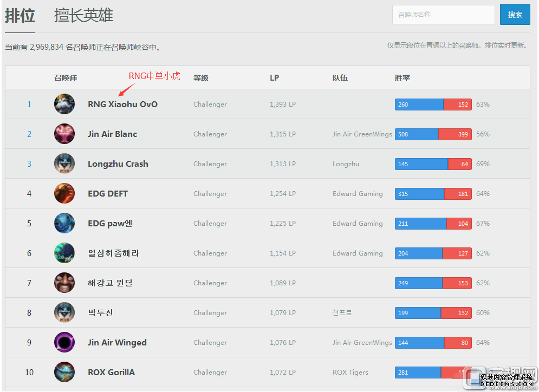The height and width of the screenshot is (392, 539).
Task: Open the avatar for 열심히좀해라
Action: [x=64, y=253]
